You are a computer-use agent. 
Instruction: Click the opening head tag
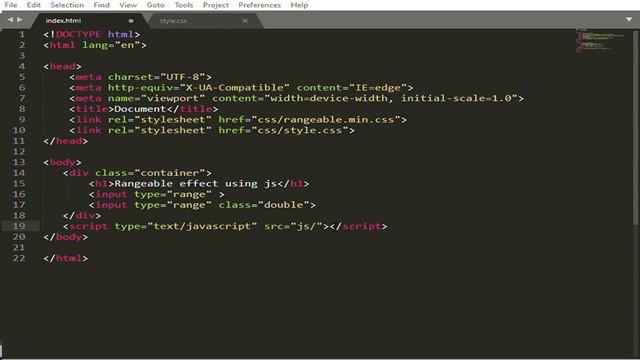(62, 66)
